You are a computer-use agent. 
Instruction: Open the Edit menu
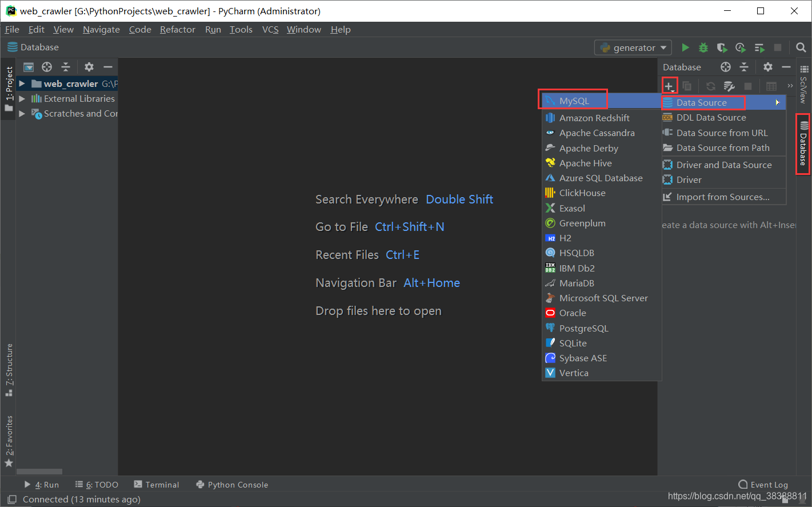pos(37,30)
